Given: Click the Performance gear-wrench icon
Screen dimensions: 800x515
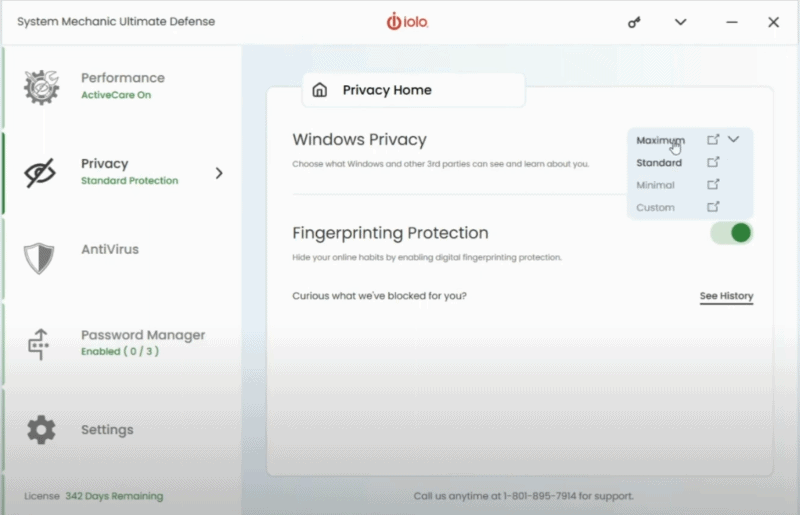Looking at the screenshot, I should click(41, 87).
